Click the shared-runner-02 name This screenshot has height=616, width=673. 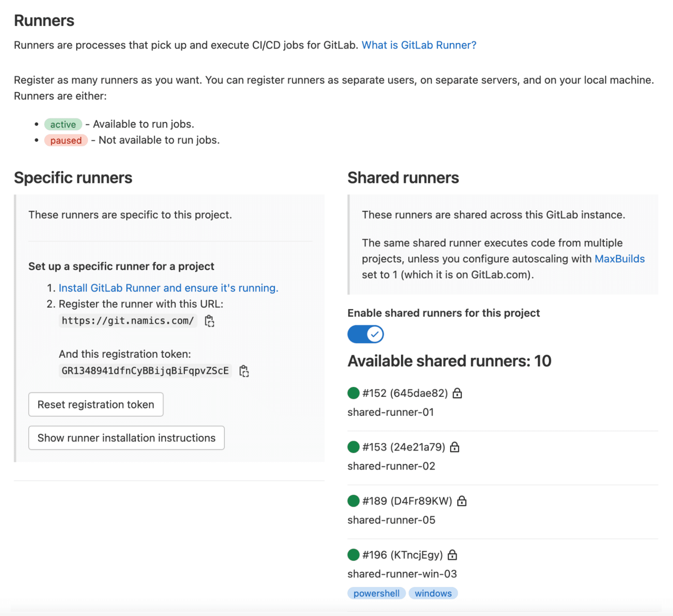coord(391,466)
